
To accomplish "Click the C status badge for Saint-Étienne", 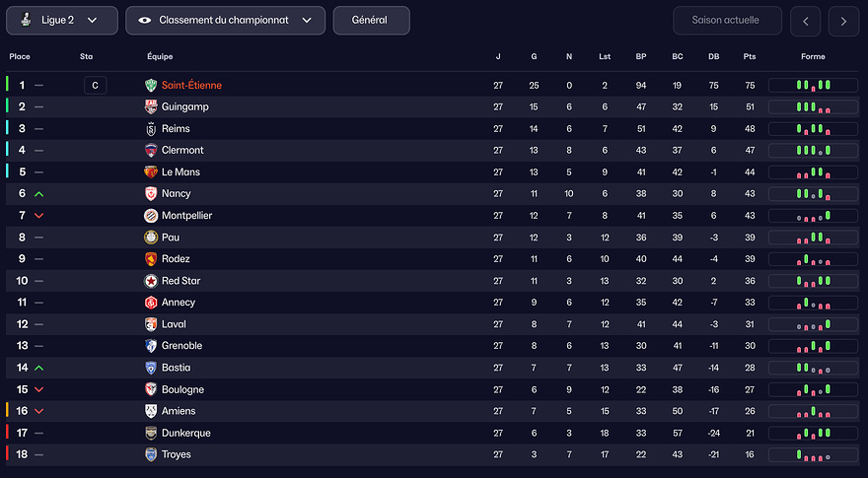I will point(95,86).
